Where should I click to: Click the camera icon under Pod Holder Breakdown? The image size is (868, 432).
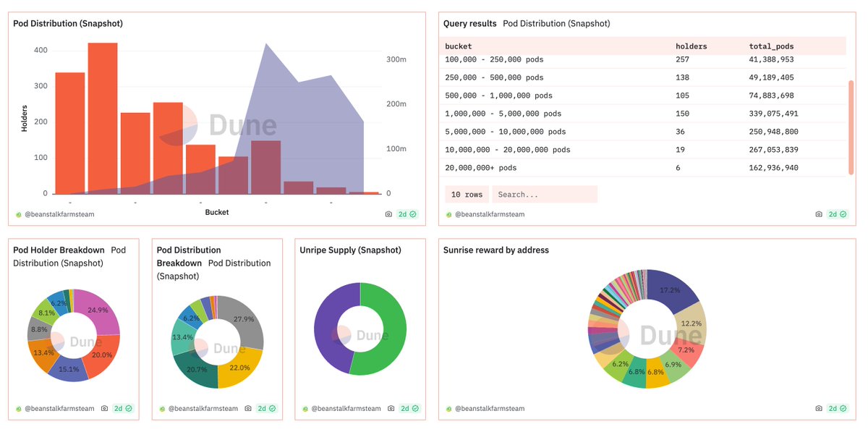point(104,408)
